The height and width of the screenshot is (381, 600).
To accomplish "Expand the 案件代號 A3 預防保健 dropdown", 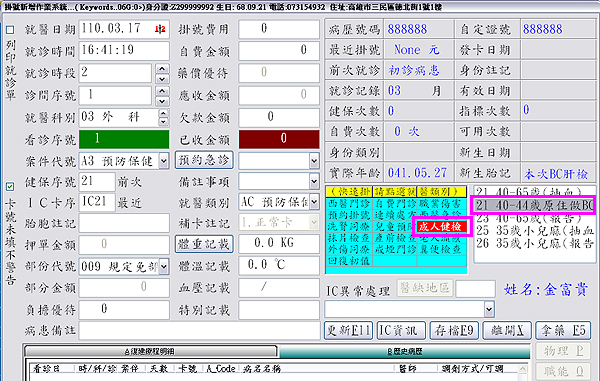I will (164, 161).
